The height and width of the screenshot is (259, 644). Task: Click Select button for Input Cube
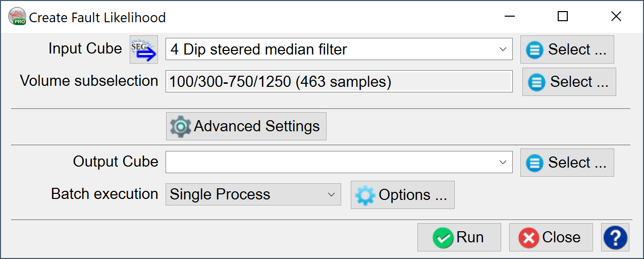[x=567, y=49]
